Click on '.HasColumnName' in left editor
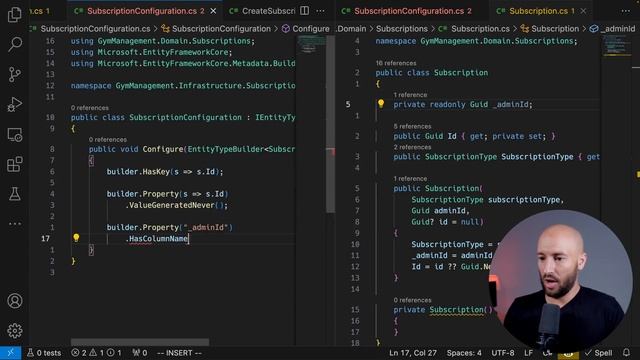This screenshot has width=640, height=360. point(156,238)
